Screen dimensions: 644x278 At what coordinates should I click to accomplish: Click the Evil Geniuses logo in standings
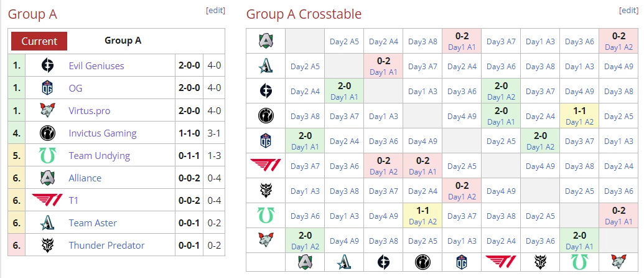(47, 66)
